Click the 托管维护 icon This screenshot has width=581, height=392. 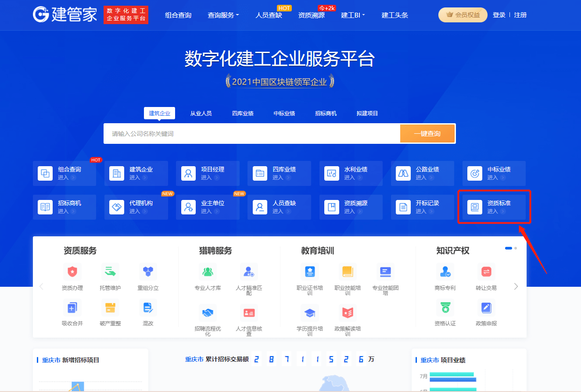pyautogui.click(x=110, y=272)
